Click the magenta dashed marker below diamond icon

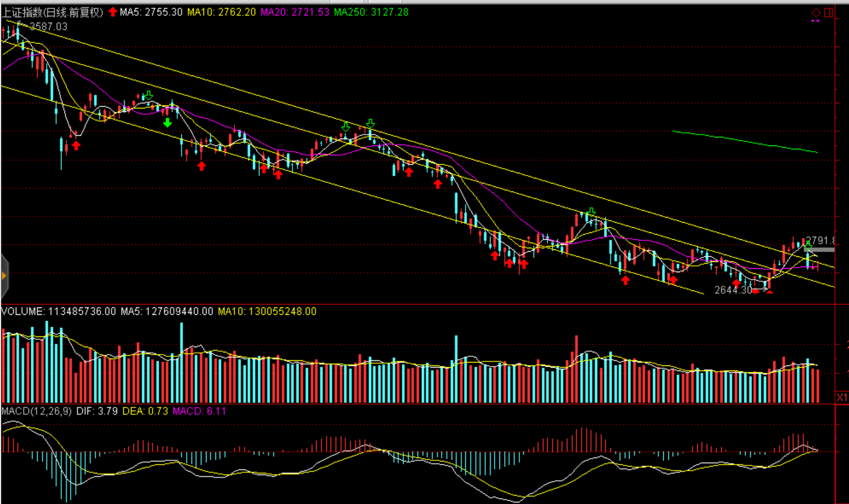tap(815, 22)
